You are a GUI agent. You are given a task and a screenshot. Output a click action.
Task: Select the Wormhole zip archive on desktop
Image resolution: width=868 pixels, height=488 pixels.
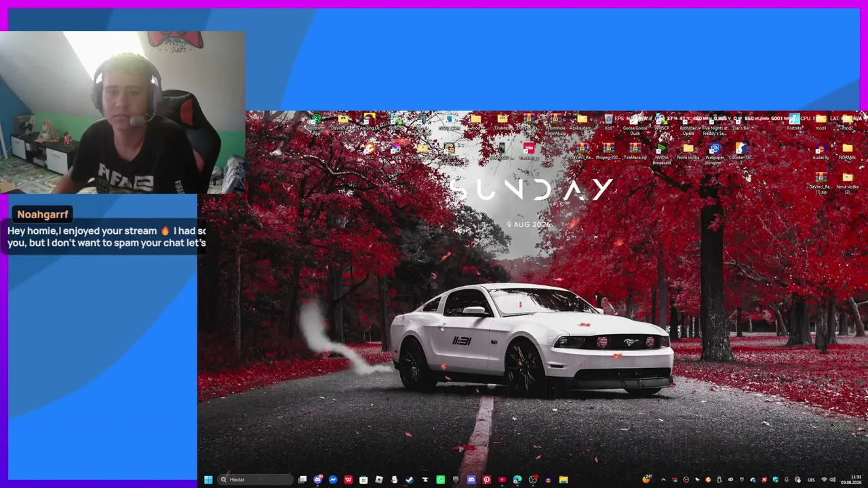pyautogui.click(x=555, y=124)
